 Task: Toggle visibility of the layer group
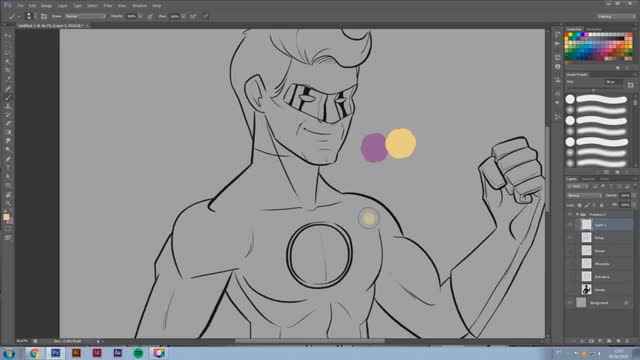click(x=570, y=214)
